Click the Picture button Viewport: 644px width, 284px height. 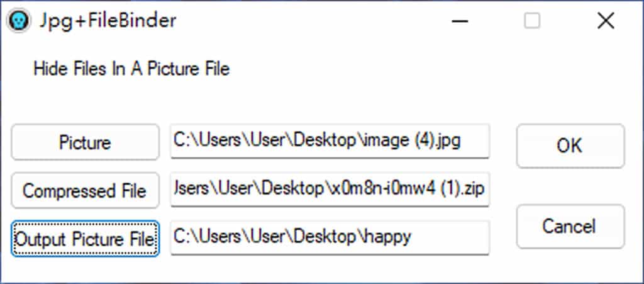tap(85, 142)
